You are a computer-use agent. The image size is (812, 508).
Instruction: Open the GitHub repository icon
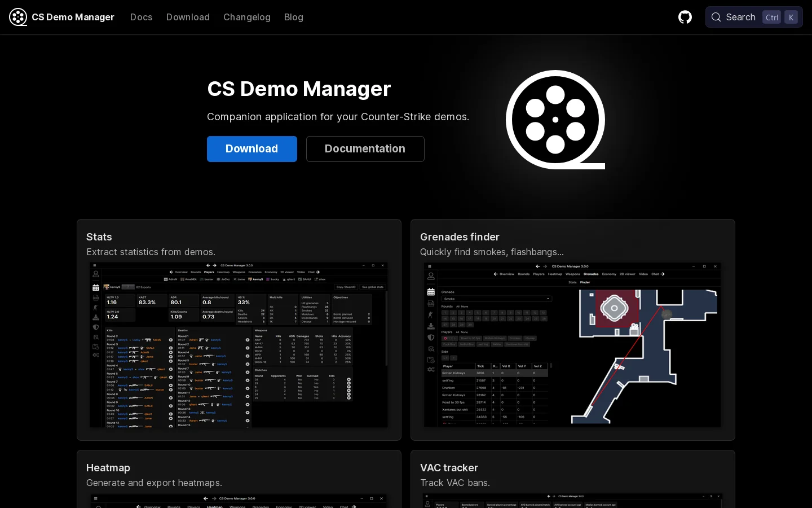(685, 17)
